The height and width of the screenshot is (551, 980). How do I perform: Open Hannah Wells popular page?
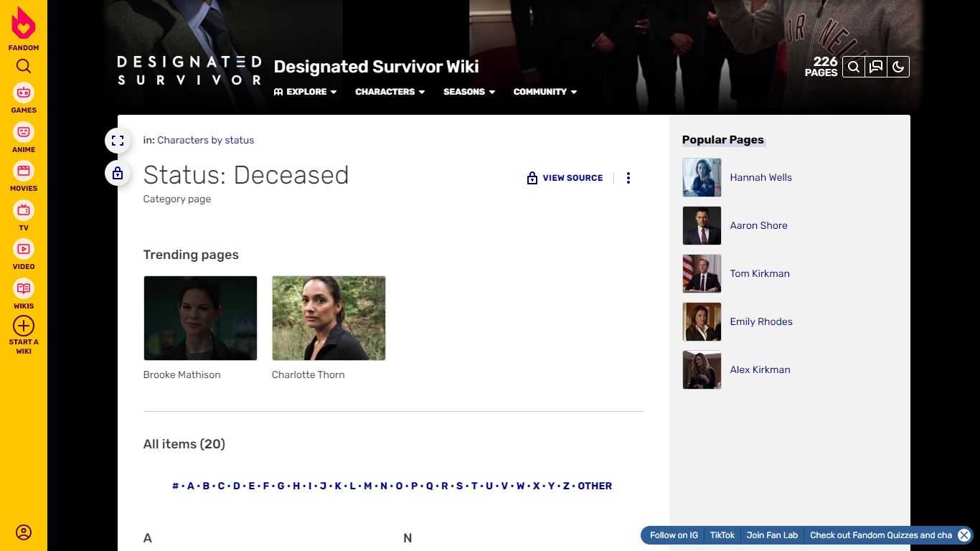pos(761,177)
